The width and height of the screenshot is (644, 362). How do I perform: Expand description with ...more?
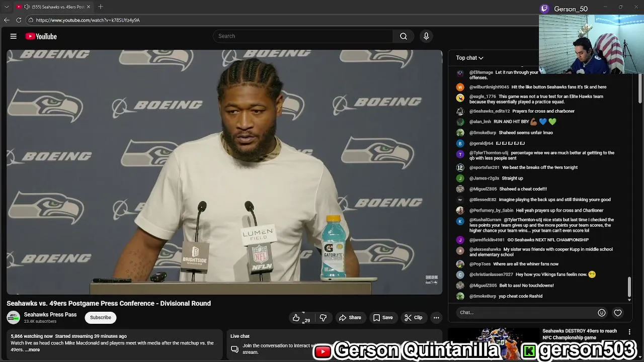[x=32, y=350]
